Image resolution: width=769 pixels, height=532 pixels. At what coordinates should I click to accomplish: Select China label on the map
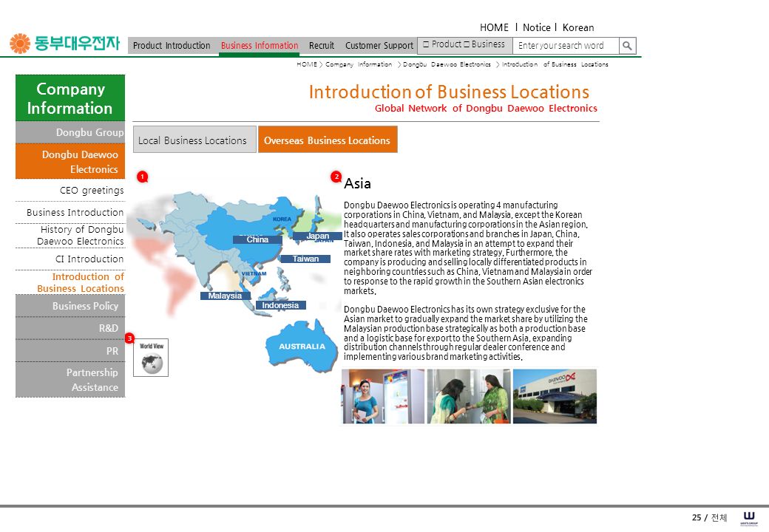tap(257, 239)
